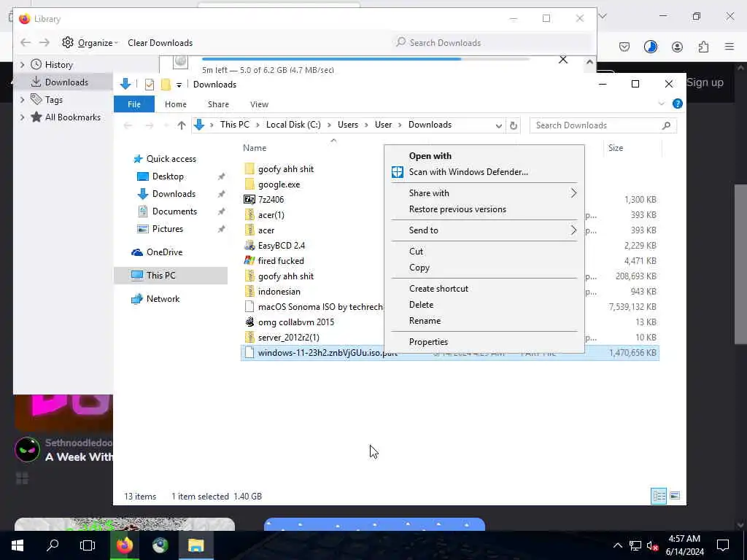Sort files by Size column header
Image resolution: width=747 pixels, height=560 pixels.
pos(616,148)
